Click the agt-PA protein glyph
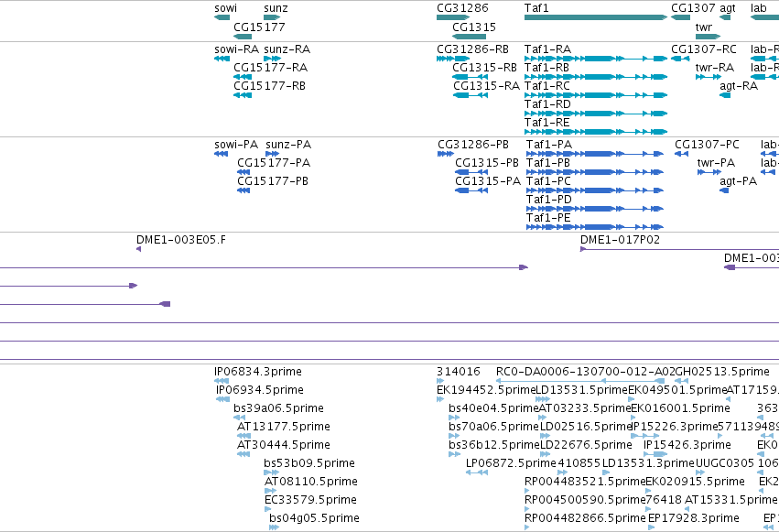 click(x=724, y=190)
